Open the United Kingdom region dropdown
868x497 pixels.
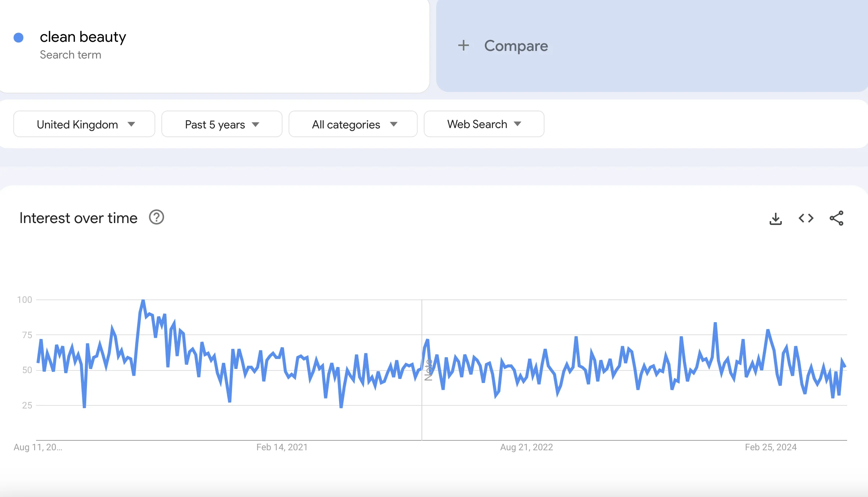coord(84,124)
